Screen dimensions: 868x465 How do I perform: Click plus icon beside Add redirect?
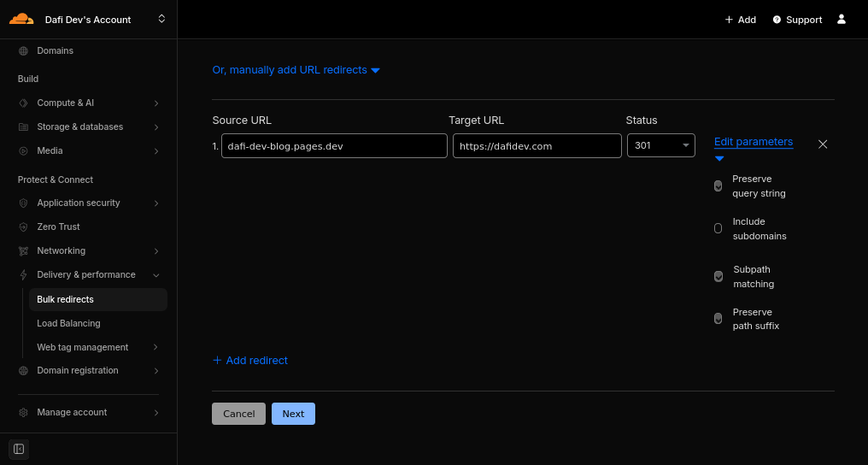point(217,361)
